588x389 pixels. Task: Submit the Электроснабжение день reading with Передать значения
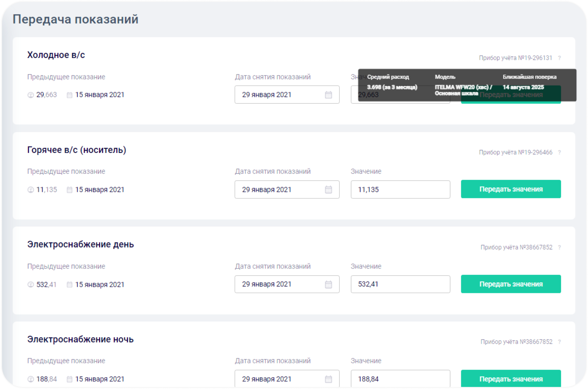511,284
